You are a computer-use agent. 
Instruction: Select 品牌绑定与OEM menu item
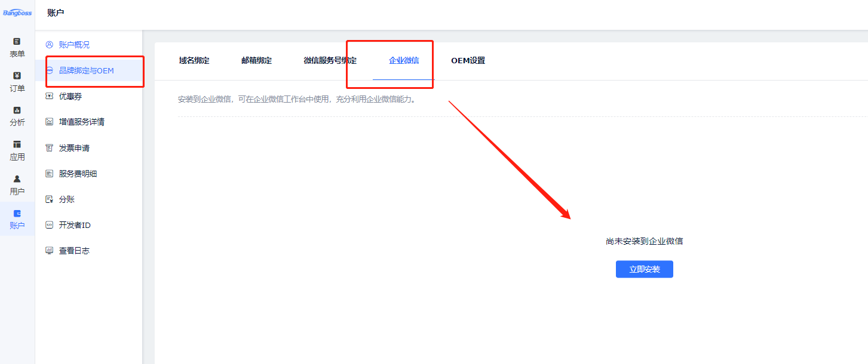click(86, 70)
